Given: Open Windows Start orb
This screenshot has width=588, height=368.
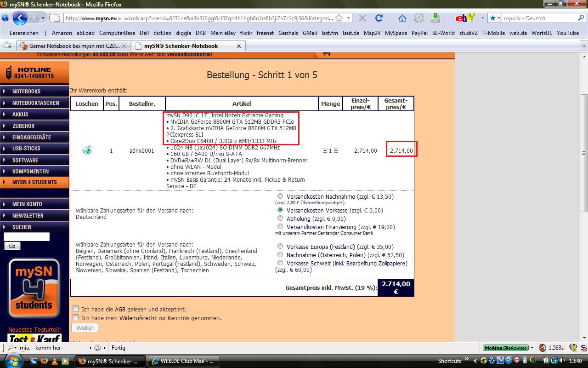Looking at the screenshot, I should (13, 360).
